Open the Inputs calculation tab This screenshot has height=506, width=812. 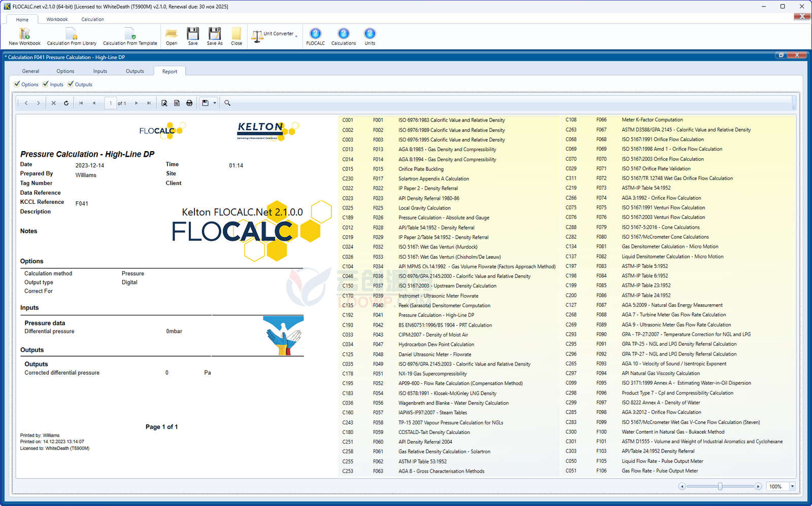[x=100, y=71]
